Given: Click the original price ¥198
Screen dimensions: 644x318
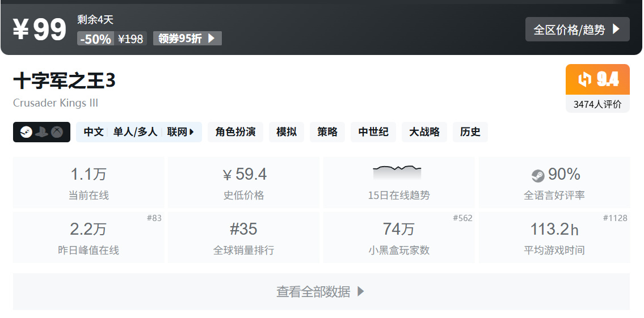Looking at the screenshot, I should [131, 39].
